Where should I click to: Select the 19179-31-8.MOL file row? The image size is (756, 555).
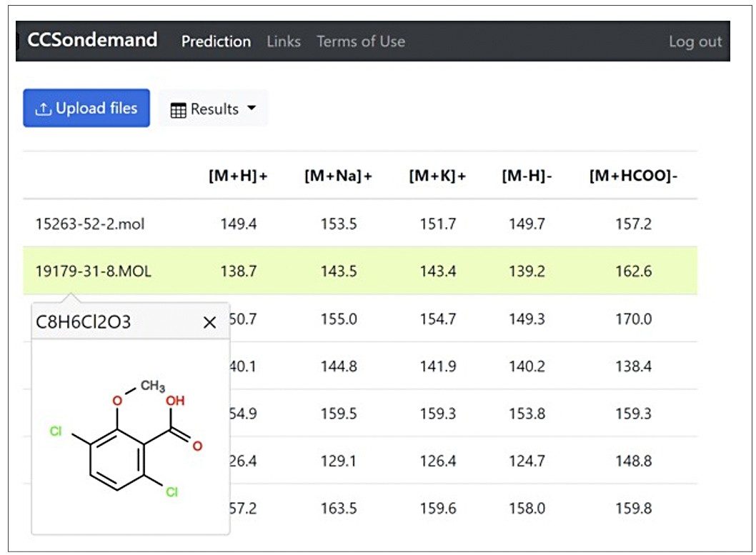click(360, 271)
